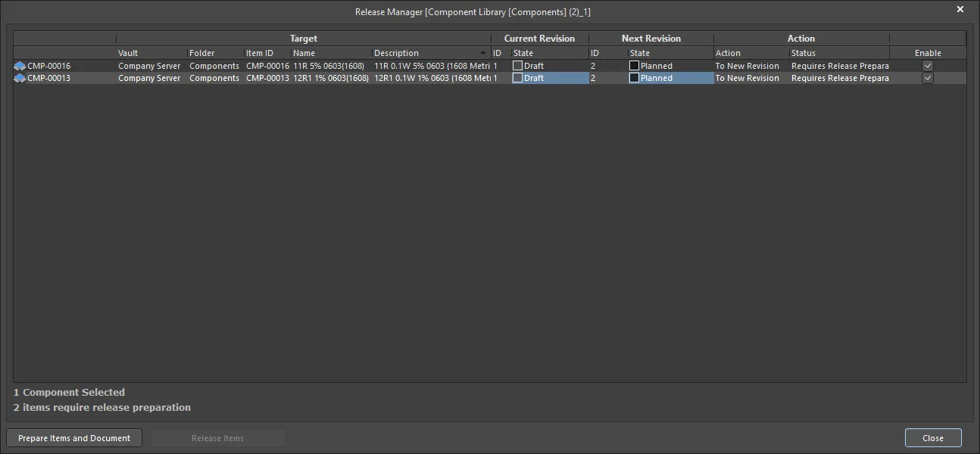This screenshot has height=454, width=980.
Task: Click the CMP-00013 component icon
Action: tap(20, 78)
